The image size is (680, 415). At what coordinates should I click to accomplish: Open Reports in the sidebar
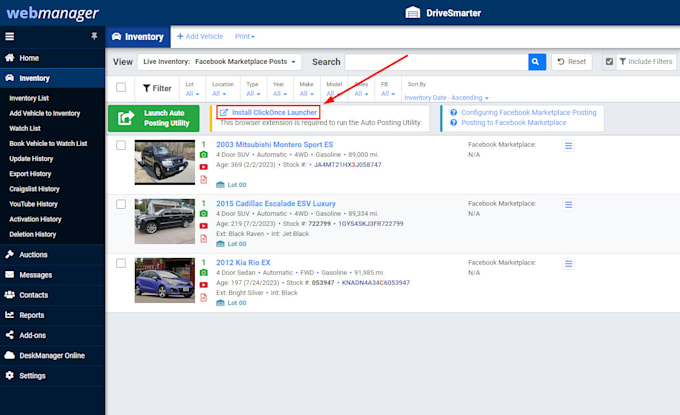(x=52, y=315)
